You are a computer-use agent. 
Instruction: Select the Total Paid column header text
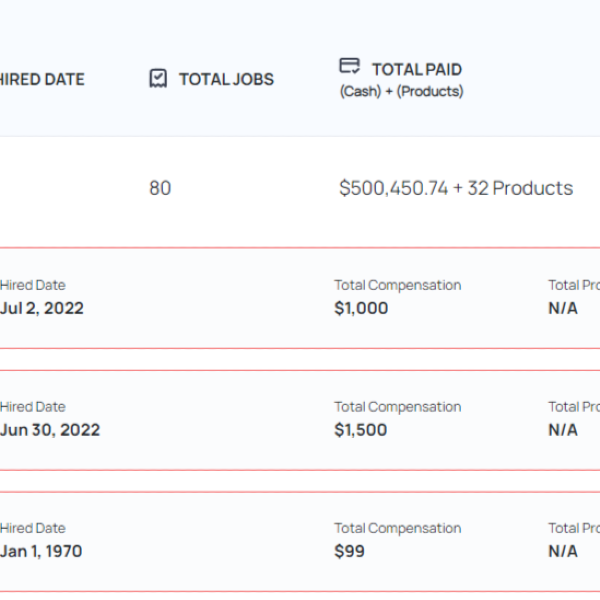[x=416, y=69]
